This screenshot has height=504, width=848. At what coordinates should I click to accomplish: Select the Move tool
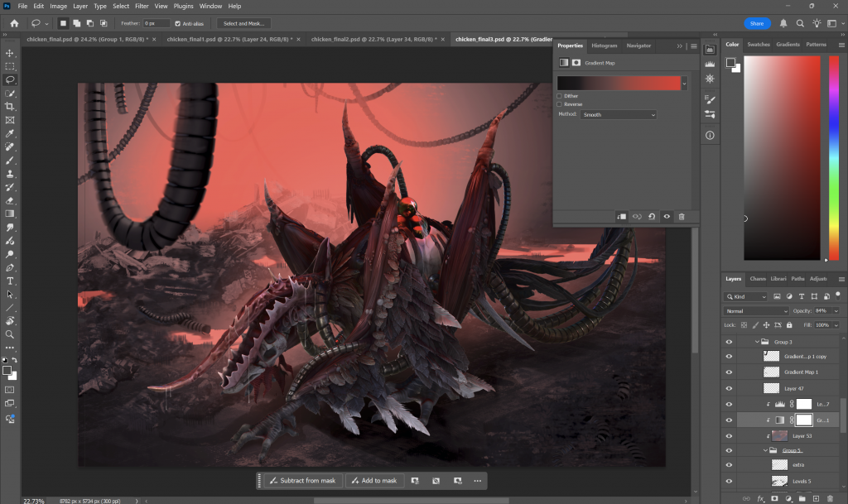pyautogui.click(x=10, y=53)
